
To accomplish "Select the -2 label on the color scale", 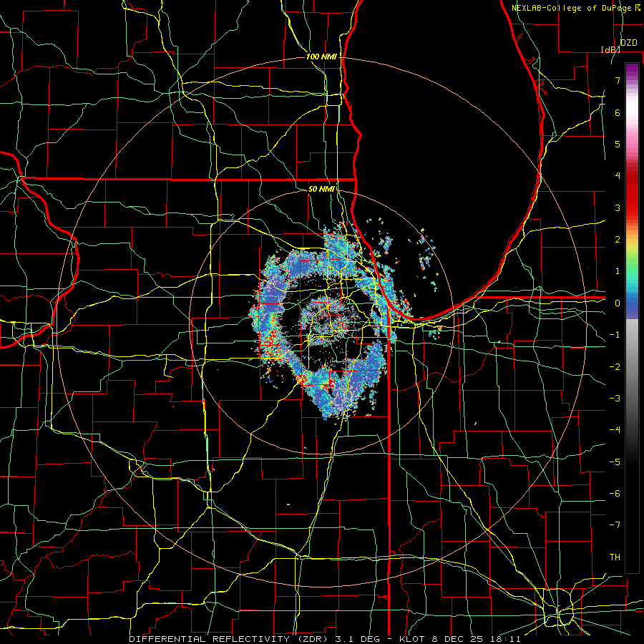I will click(615, 367).
